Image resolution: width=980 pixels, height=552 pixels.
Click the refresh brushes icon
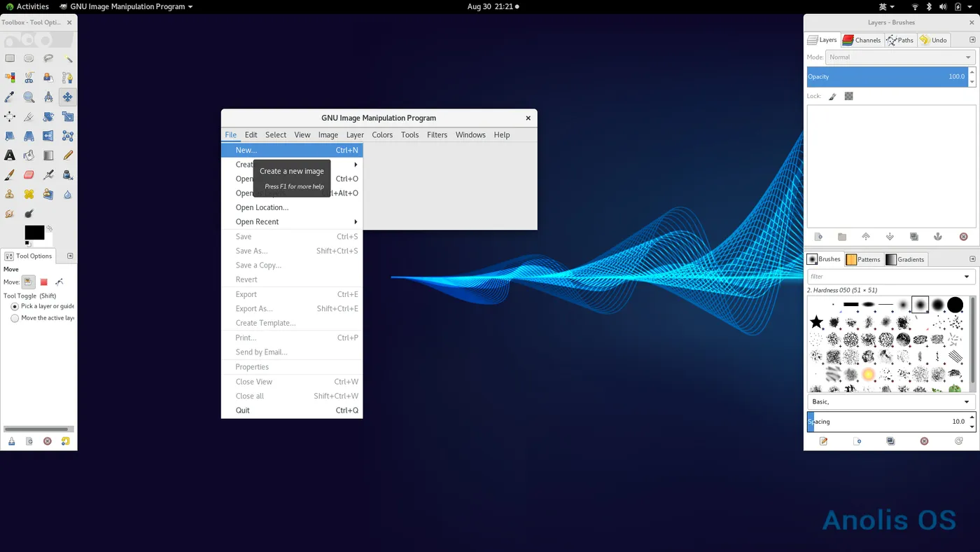(x=958, y=441)
